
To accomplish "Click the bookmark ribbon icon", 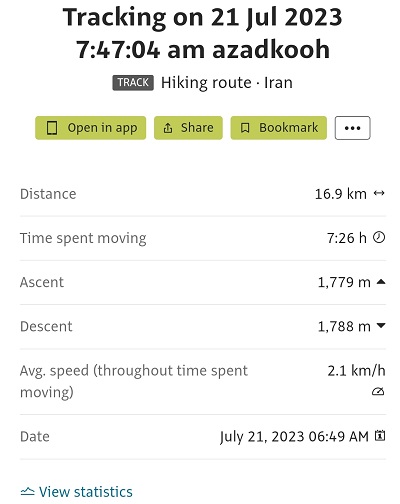I will (x=245, y=128).
